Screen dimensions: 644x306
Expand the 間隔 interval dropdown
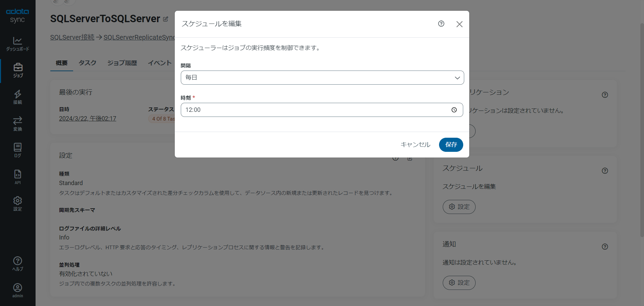tap(322, 78)
